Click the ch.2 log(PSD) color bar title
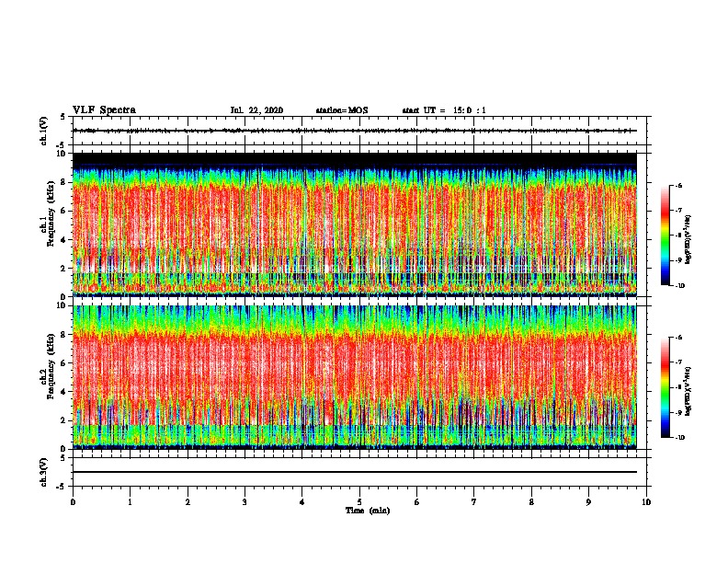 coord(688,391)
